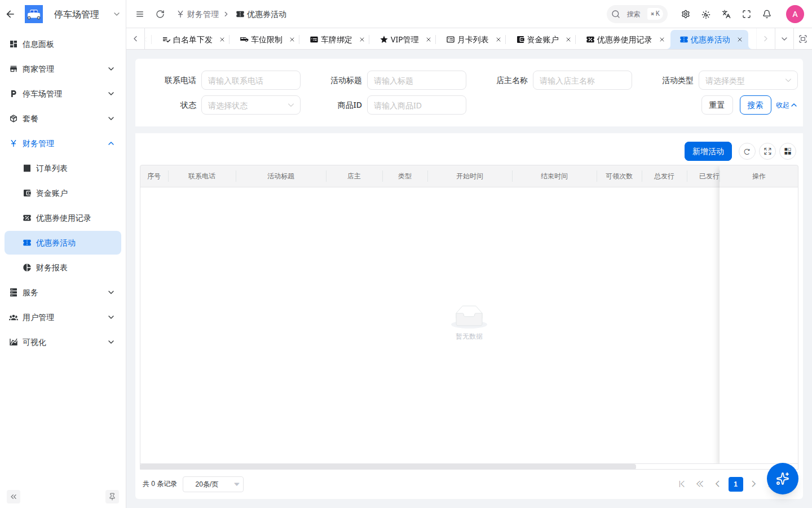Open 订单列表 in the sidebar

point(63,168)
